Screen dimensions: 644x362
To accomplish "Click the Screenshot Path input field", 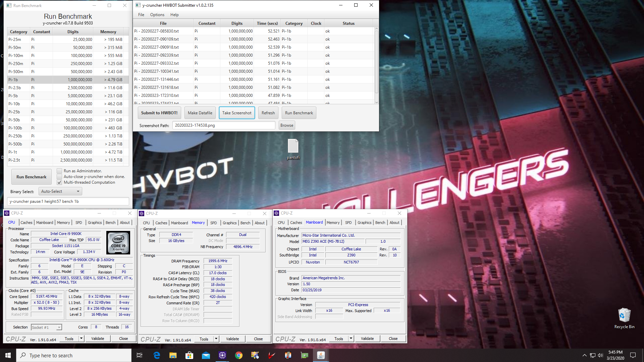I will pos(224,125).
